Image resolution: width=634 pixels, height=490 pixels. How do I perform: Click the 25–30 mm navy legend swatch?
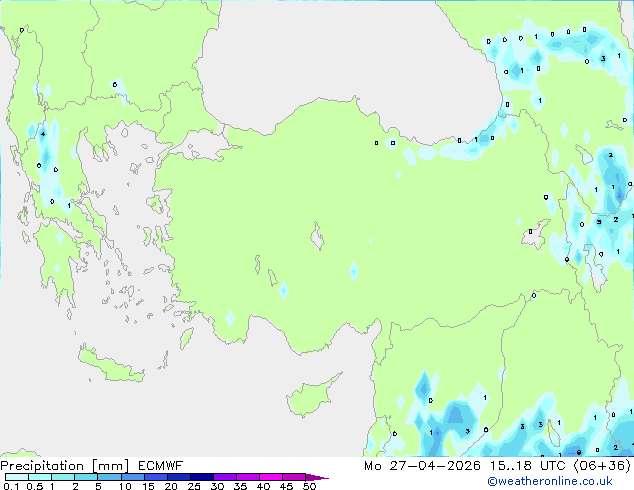pyautogui.click(x=201, y=477)
